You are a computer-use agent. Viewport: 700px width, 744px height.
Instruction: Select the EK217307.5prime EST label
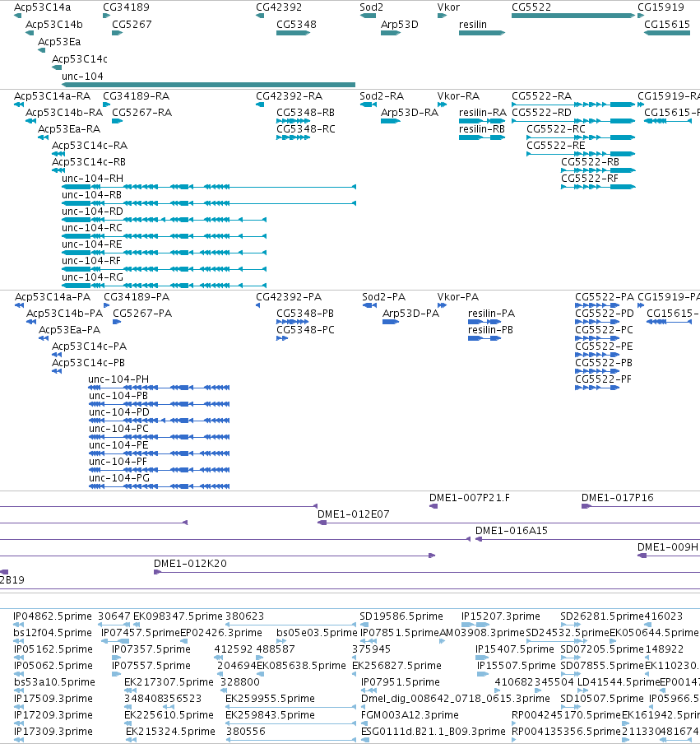pos(169,682)
